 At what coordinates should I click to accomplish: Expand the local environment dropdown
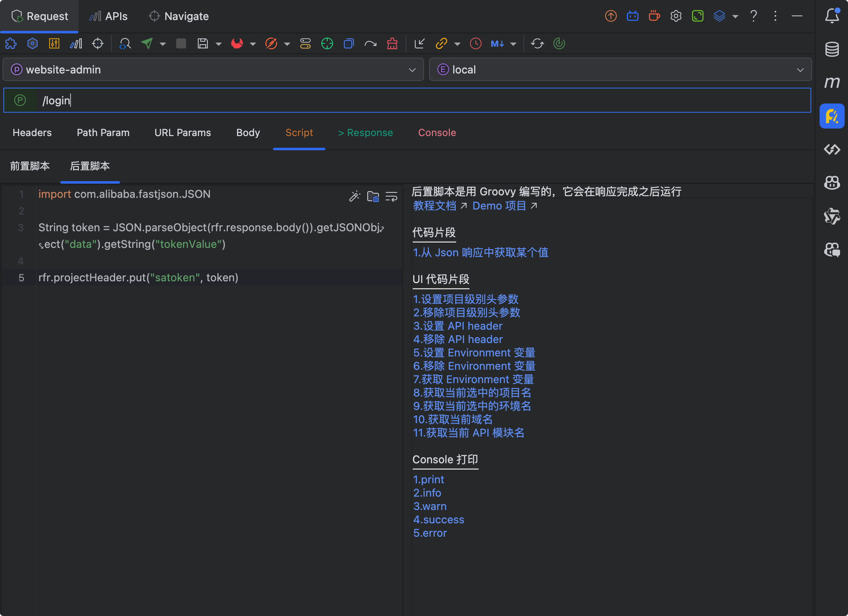pyautogui.click(x=800, y=70)
